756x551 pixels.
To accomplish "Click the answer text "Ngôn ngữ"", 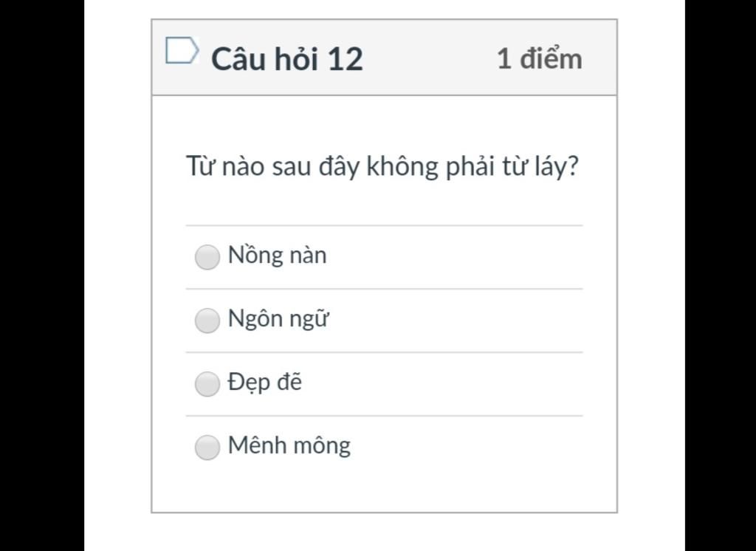I will [x=278, y=319].
